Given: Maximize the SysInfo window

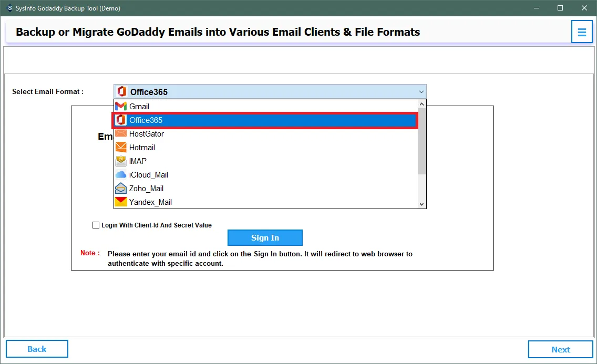Looking at the screenshot, I should [560, 8].
